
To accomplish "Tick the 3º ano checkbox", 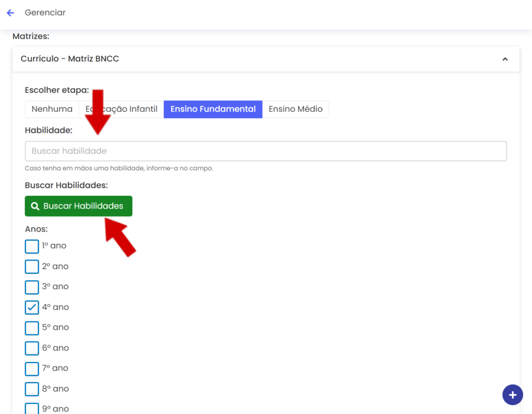I will coord(32,287).
